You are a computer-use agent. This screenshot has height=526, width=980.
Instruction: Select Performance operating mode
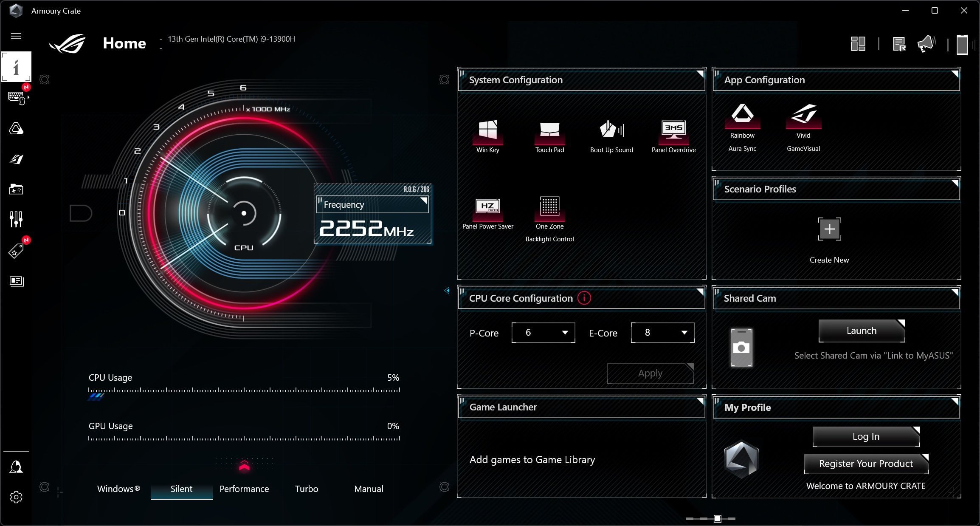point(244,489)
